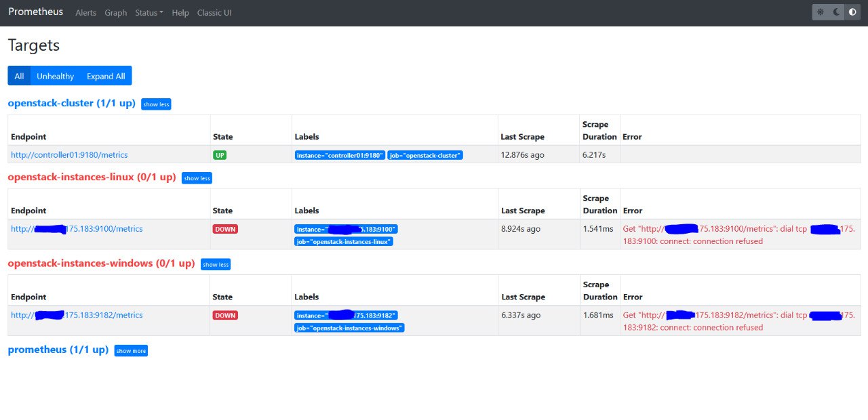Open the Alerts page

[86, 13]
